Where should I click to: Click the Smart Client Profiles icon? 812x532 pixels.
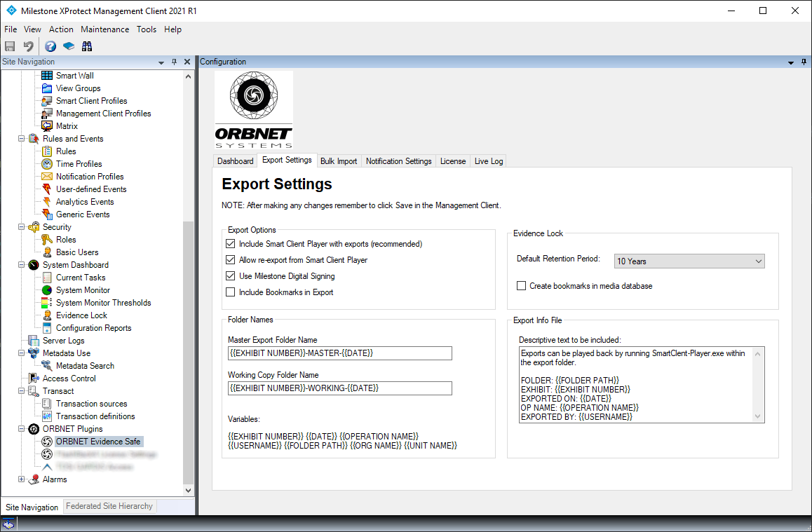pos(47,101)
